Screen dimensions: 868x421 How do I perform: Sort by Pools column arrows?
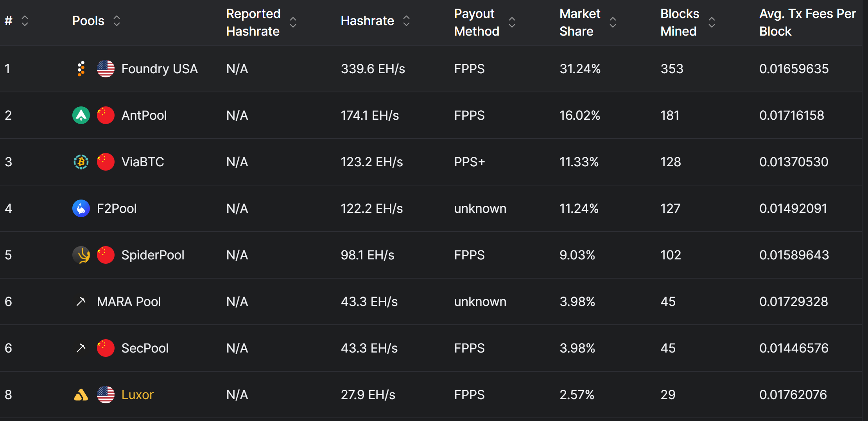117,21
